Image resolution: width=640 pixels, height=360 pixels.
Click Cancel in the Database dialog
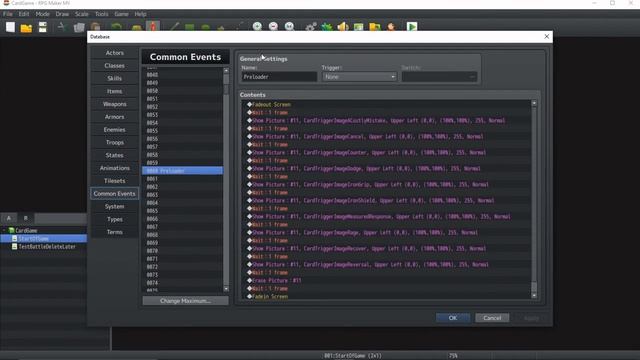click(x=492, y=318)
